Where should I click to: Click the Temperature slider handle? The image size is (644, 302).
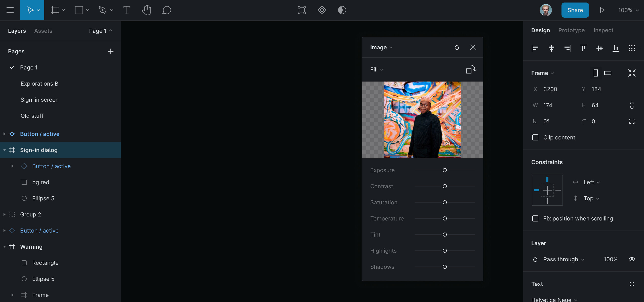(445, 218)
